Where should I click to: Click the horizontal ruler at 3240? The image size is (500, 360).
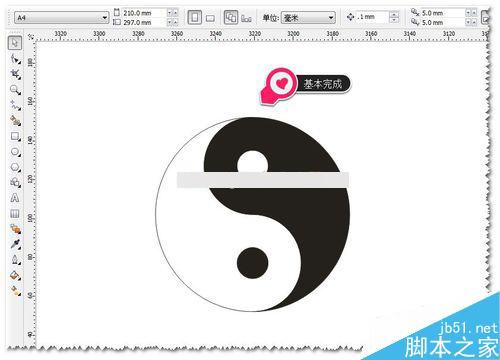(x=215, y=34)
